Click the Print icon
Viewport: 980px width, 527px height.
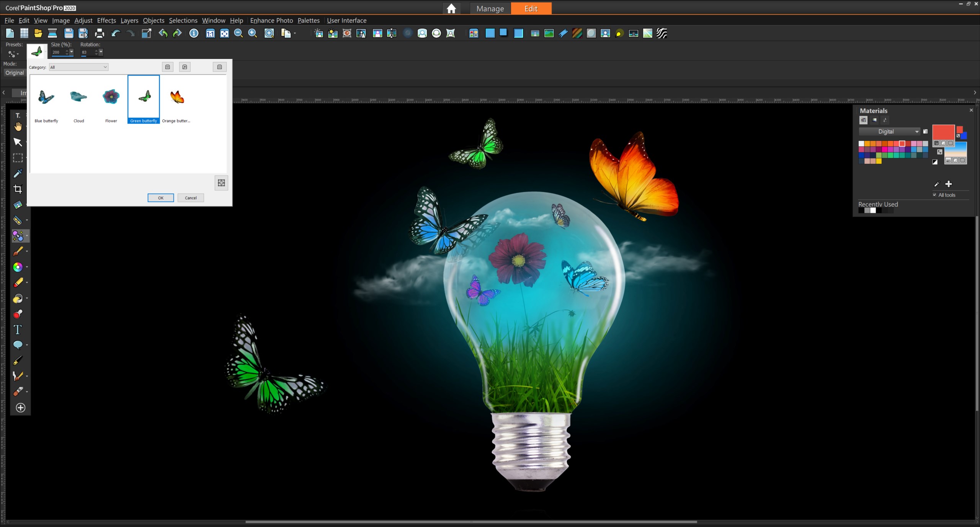pyautogui.click(x=100, y=33)
